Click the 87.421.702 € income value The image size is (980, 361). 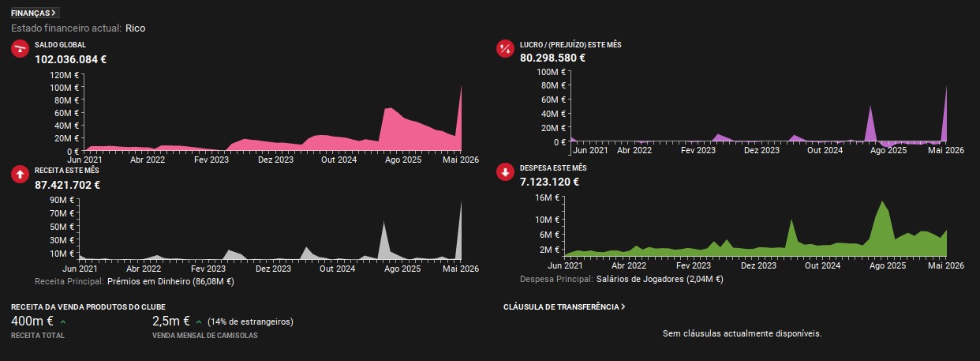point(67,185)
